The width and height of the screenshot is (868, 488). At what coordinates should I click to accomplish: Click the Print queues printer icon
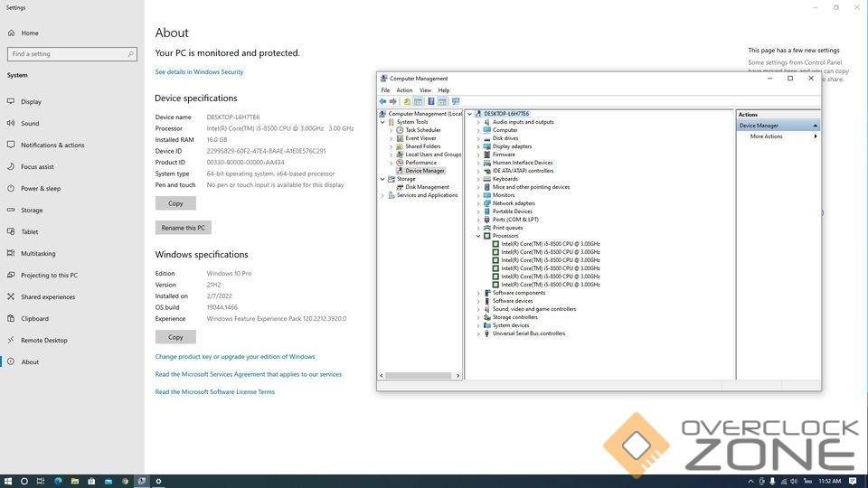[487, 228]
